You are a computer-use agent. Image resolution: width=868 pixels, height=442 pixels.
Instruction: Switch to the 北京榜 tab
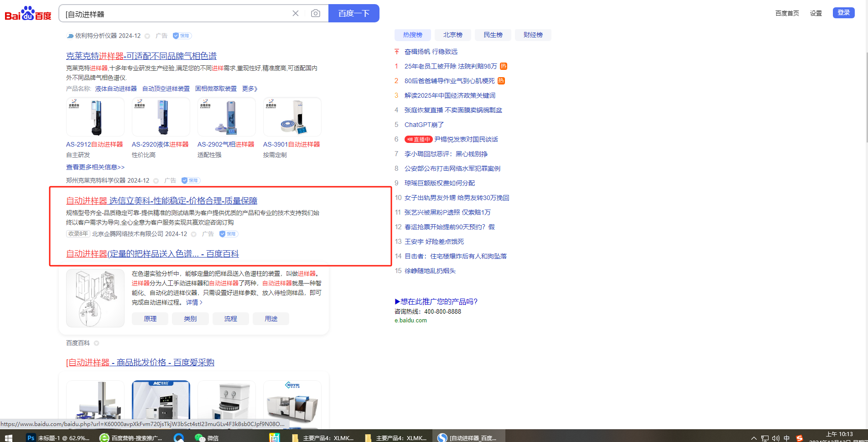453,35
